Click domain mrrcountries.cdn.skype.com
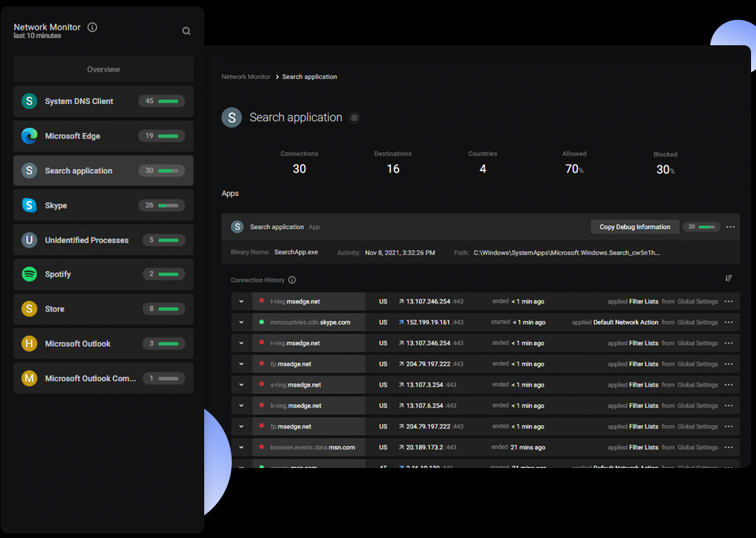This screenshot has width=756, height=538. (310, 322)
